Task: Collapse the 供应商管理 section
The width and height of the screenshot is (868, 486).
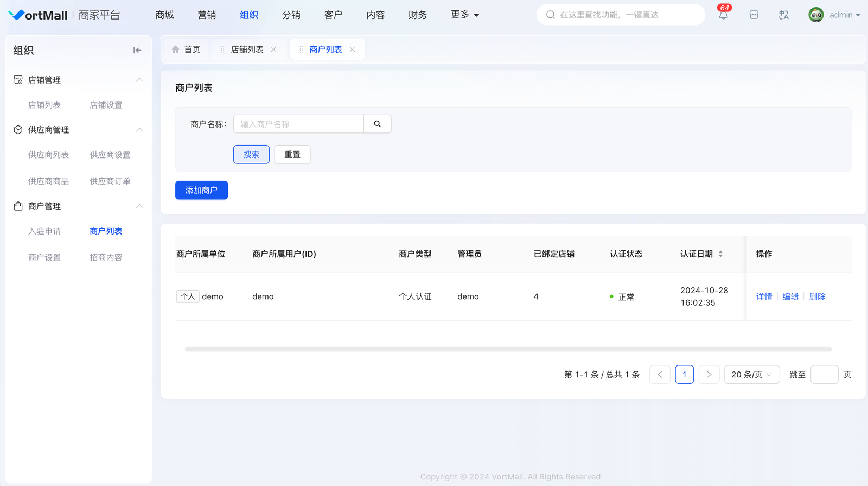Action: 139,130
